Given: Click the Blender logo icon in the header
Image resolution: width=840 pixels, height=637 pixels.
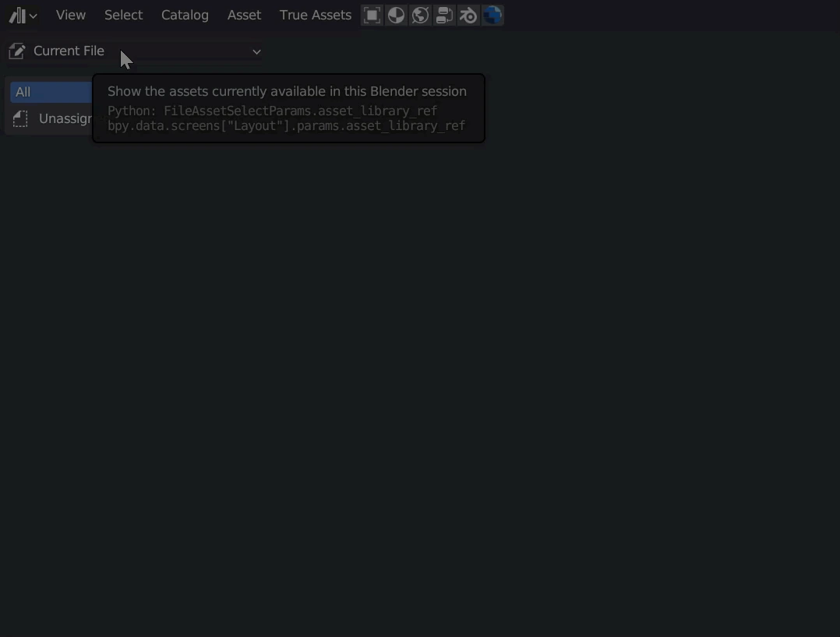Looking at the screenshot, I should pyautogui.click(x=468, y=16).
